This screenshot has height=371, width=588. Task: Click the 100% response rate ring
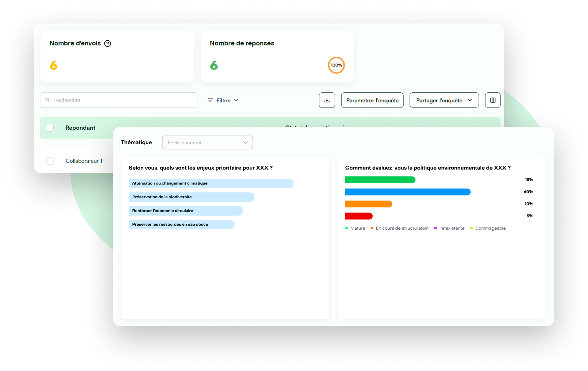tap(336, 65)
